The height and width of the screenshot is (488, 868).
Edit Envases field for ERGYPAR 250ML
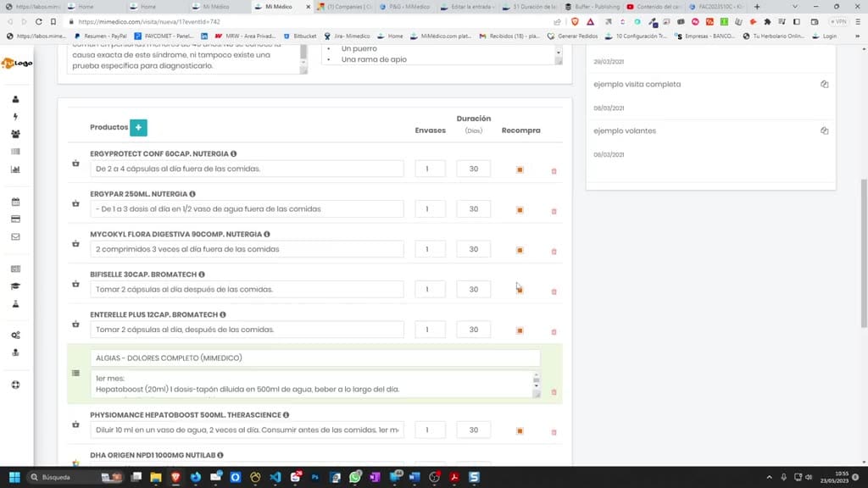[x=430, y=209]
